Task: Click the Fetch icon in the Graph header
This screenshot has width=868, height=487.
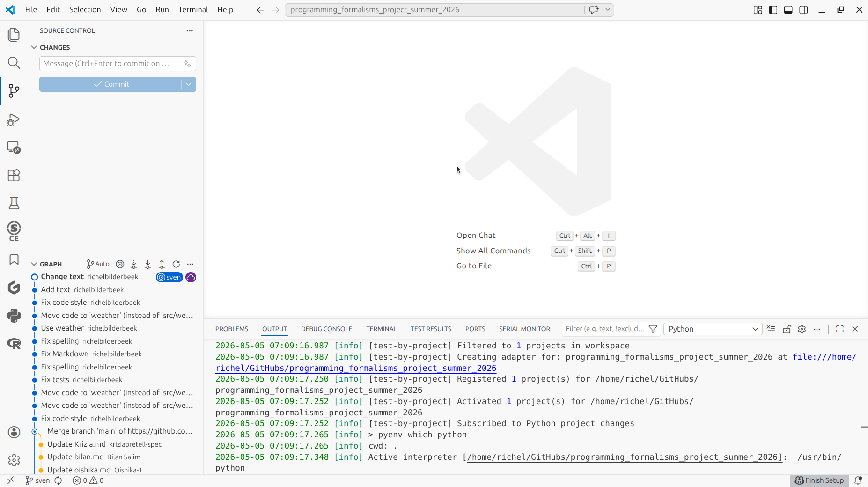Action: tap(134, 264)
